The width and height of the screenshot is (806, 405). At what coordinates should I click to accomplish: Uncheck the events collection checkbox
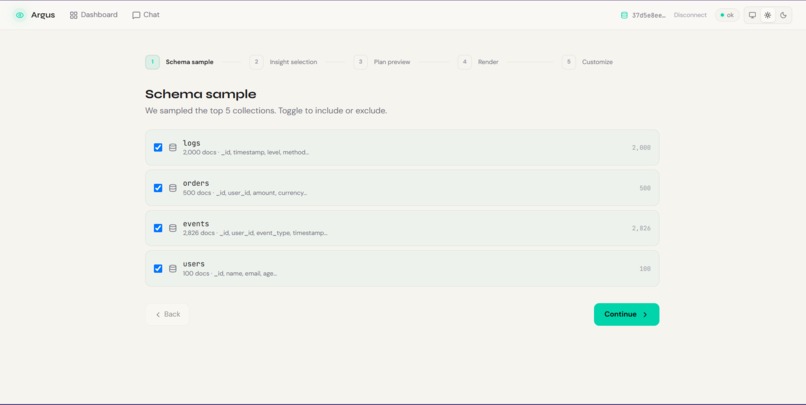click(x=158, y=228)
